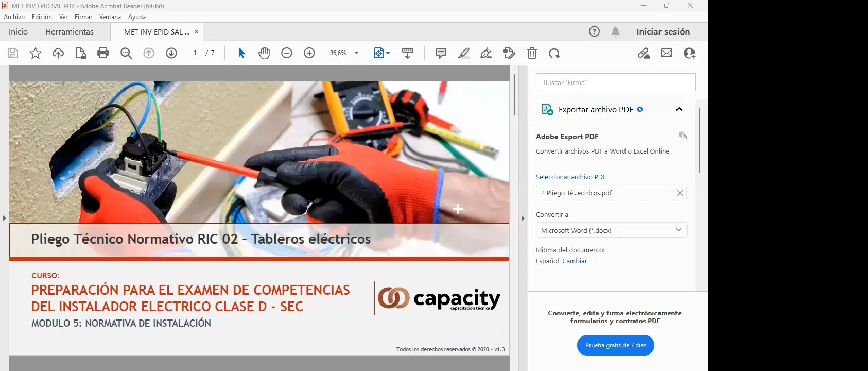Viewport: 868px width, 371px height.
Task: Zoom in with plus button
Action: tap(309, 53)
